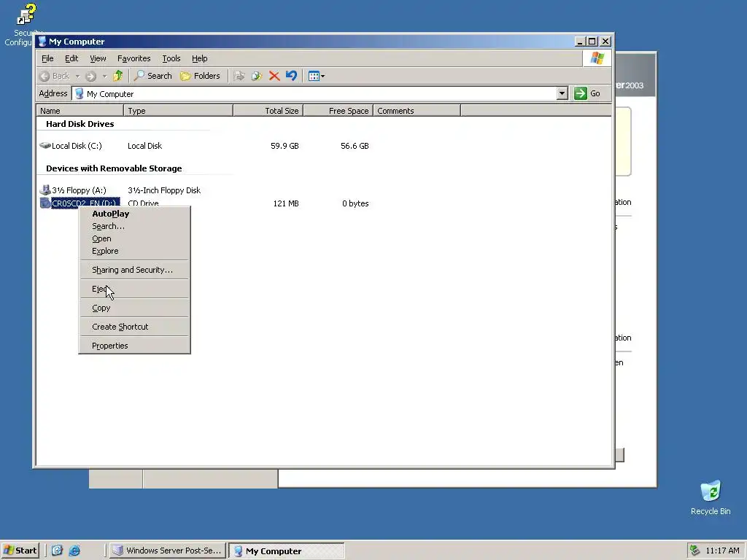Click the red Delete X icon
This screenshot has height=560, width=747.
(274, 76)
